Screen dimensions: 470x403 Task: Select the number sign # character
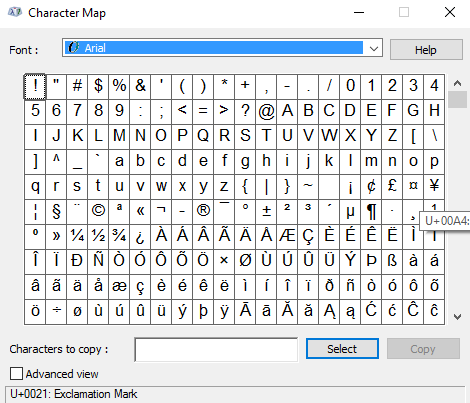pyautogui.click(x=77, y=86)
